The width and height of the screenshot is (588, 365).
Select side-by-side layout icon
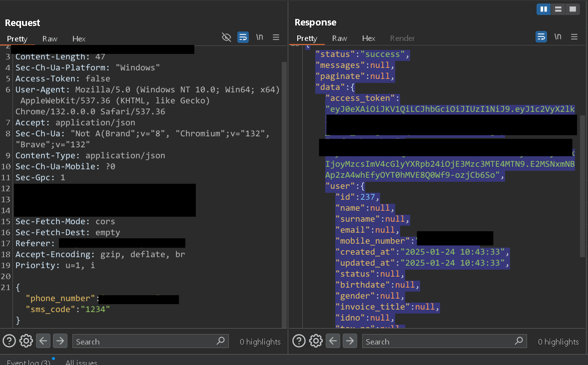(x=544, y=9)
